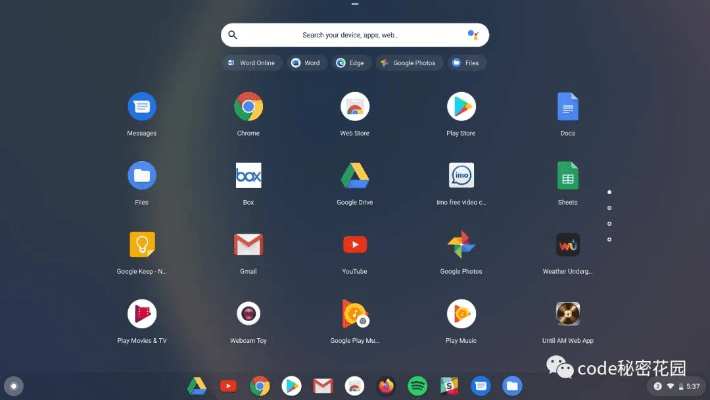Image resolution: width=710 pixels, height=400 pixels.
Task: Select the Files suggestion chip
Action: [467, 63]
